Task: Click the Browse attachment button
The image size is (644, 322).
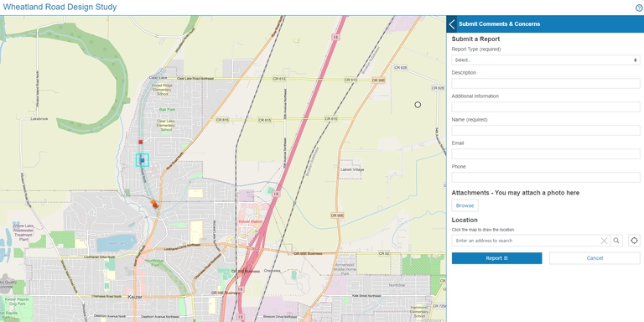Action: [x=465, y=205]
